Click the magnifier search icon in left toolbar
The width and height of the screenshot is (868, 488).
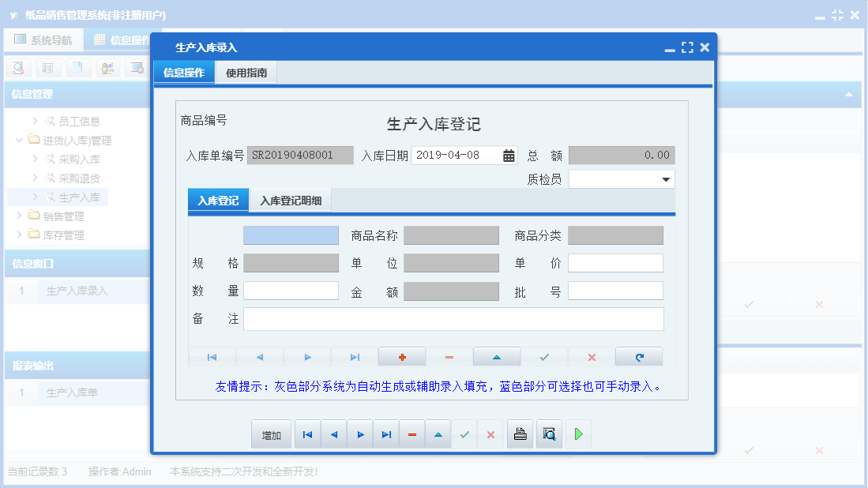pyautogui.click(x=17, y=68)
